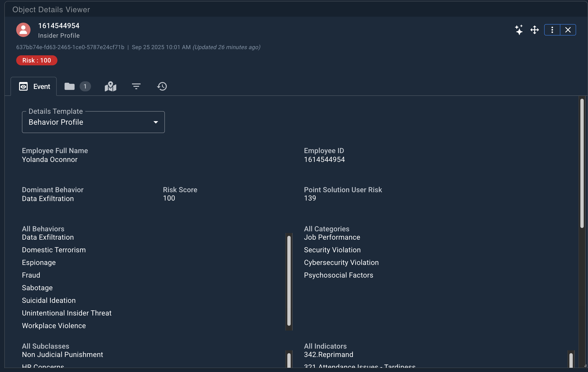588x372 pixels.
Task: Select the eye icon on the Event tab
Action: (x=23, y=86)
